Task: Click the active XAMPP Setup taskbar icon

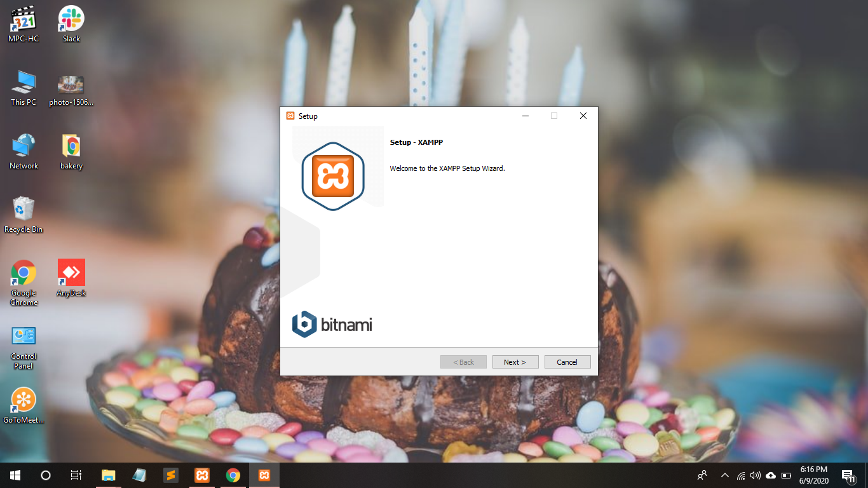Action: (x=264, y=475)
